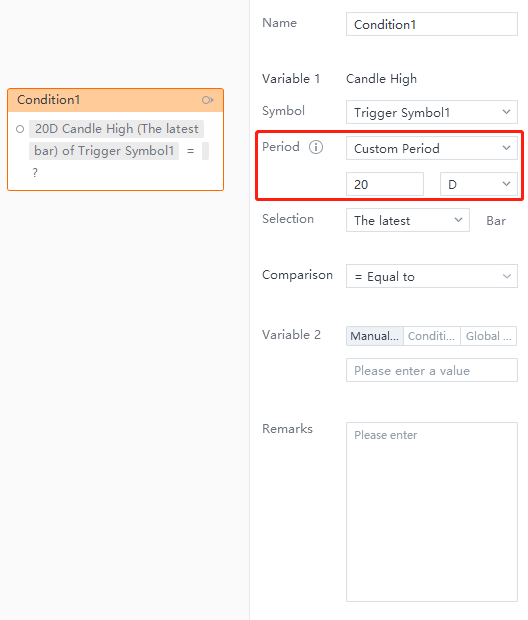Open the Symbol dropdown showing Trigger Symbol1
Image resolution: width=528 pixels, height=620 pixels.
click(431, 112)
